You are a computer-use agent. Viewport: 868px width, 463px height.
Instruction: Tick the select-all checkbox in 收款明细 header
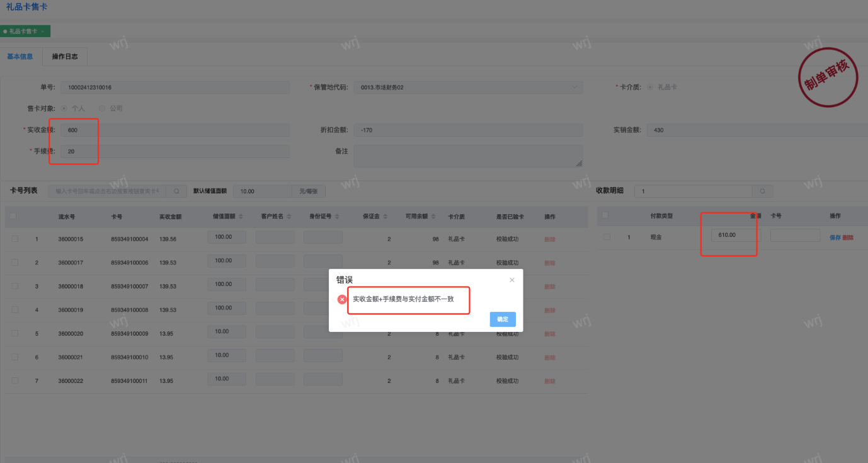(x=605, y=215)
